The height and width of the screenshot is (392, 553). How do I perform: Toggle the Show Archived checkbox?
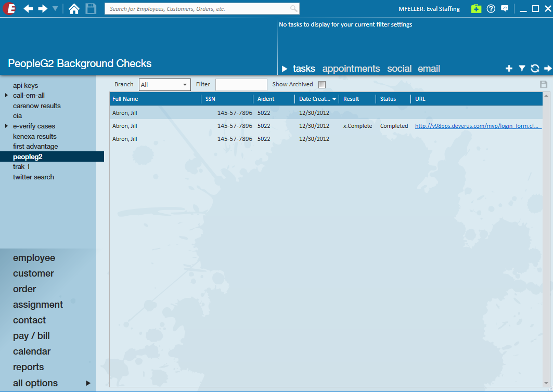[x=322, y=85]
